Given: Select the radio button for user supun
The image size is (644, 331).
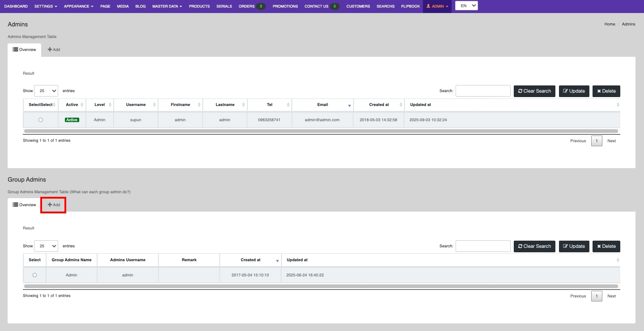Looking at the screenshot, I should click(x=41, y=120).
